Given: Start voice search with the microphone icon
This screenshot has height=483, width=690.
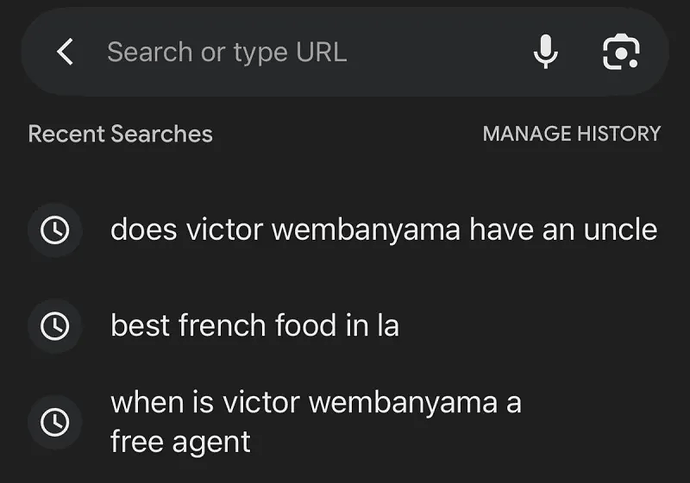Looking at the screenshot, I should pos(545,52).
